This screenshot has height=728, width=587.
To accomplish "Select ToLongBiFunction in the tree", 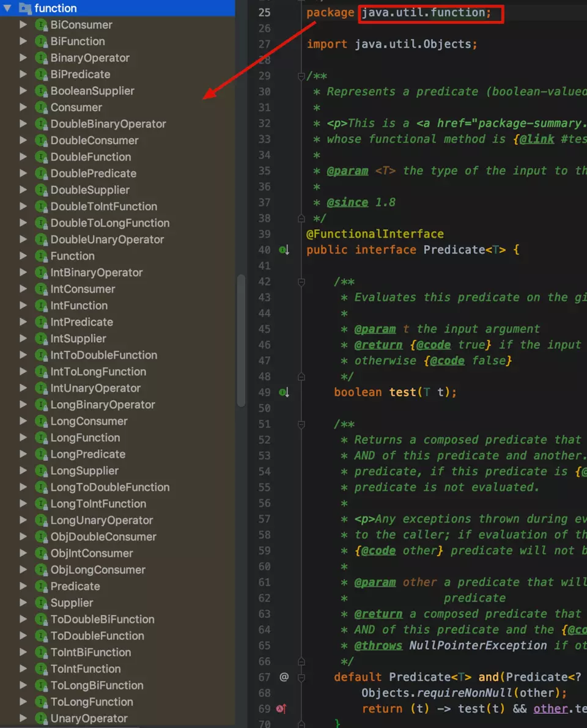I will coord(97,685).
